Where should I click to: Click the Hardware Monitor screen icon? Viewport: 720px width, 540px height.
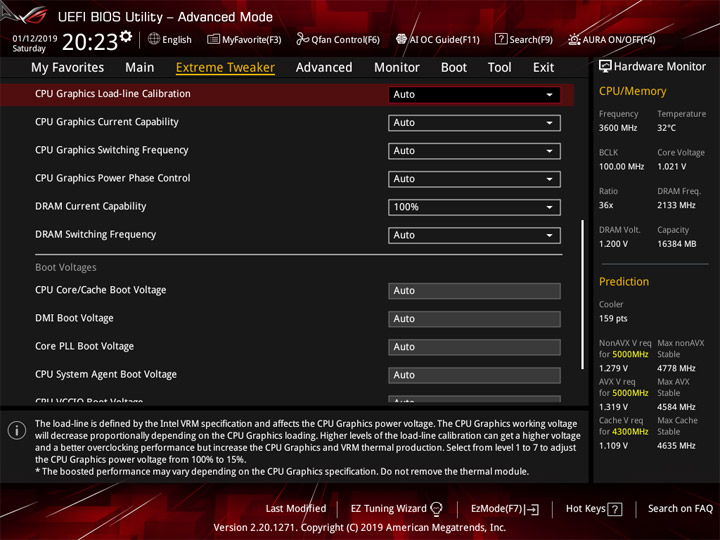(605, 66)
